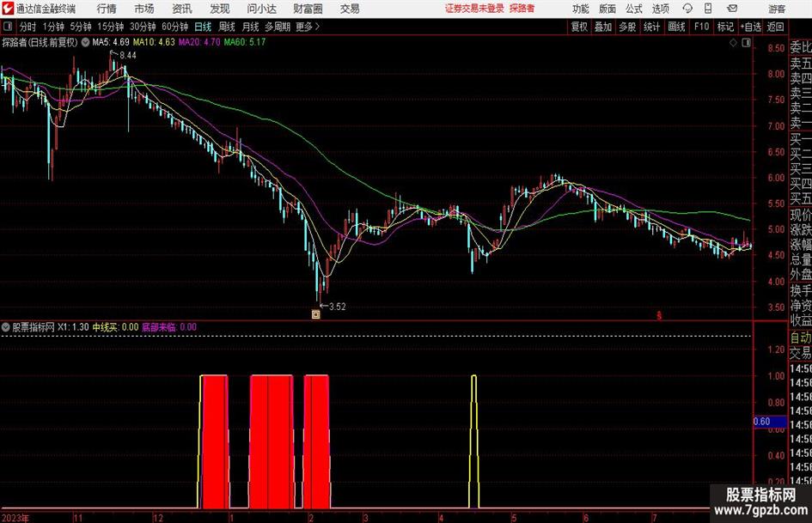Click the 2023年 timeline label
Screen dimensions: 812x523
click(15, 518)
